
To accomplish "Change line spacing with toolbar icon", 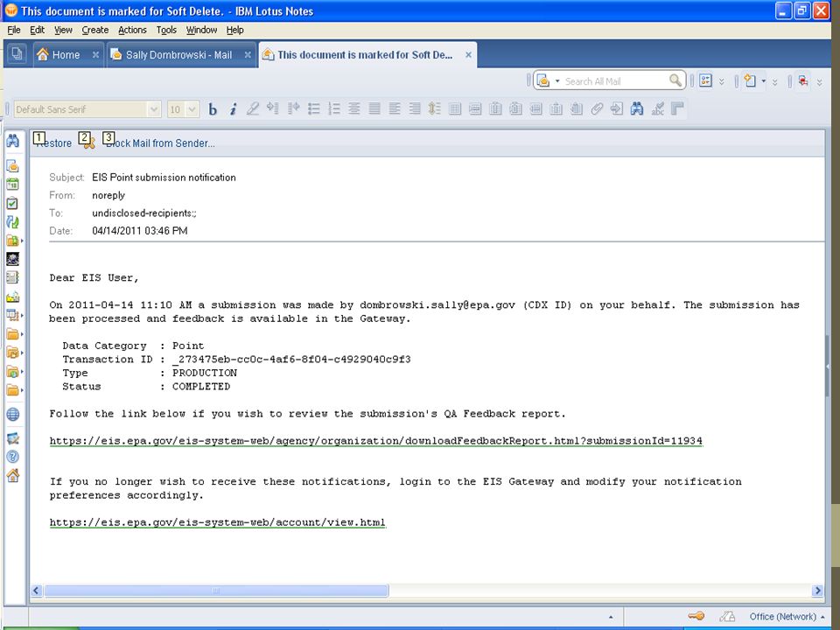I will [435, 109].
